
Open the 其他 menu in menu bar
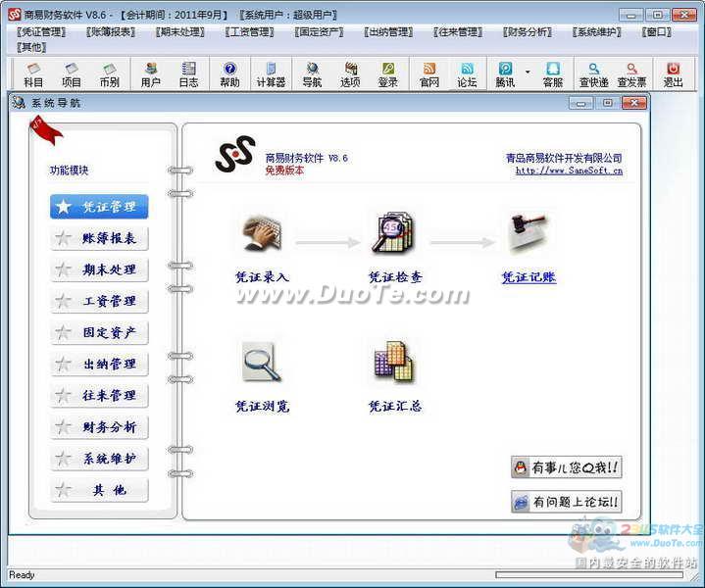click(x=31, y=47)
